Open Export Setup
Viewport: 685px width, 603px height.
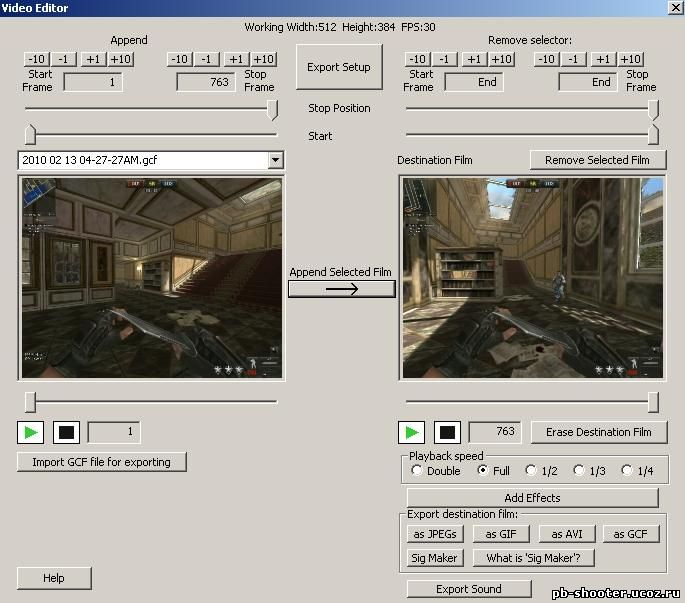339,67
